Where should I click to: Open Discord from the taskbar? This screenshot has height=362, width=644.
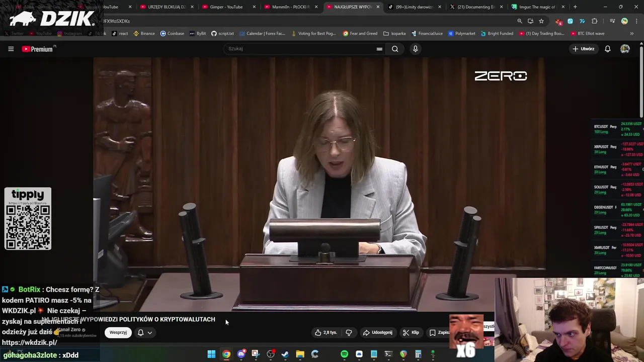click(x=241, y=354)
